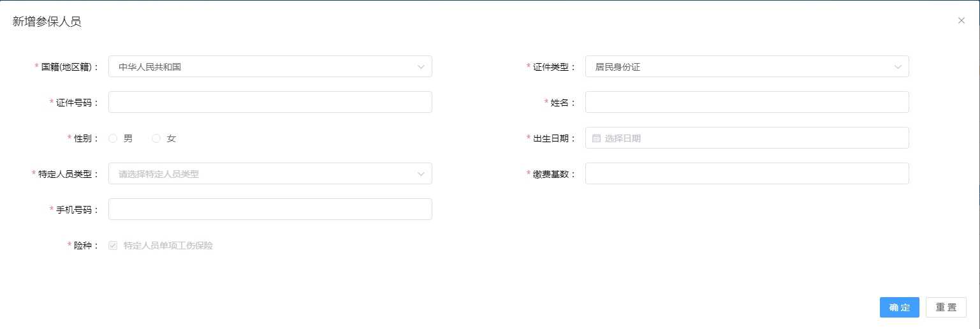Click the 重置 button
The width and height of the screenshot is (980, 329).
pos(946,307)
